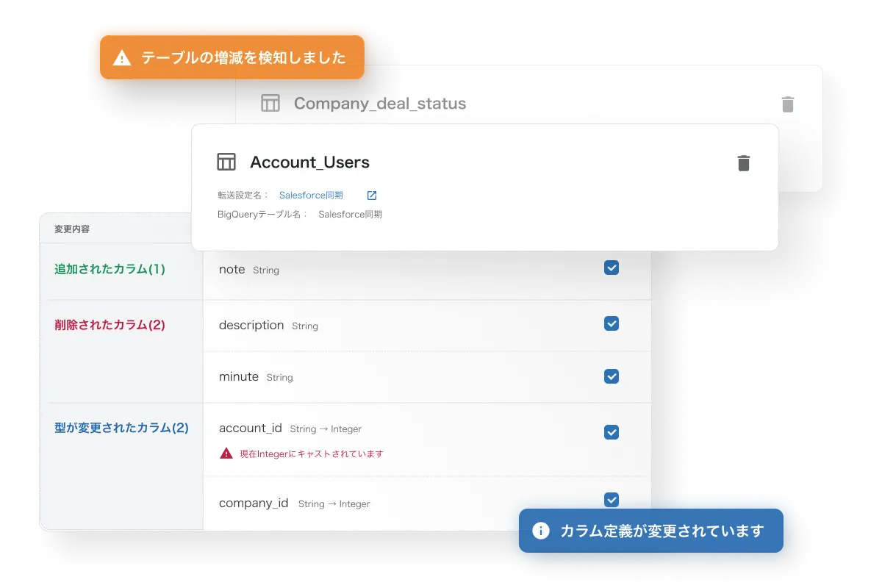882x588 pixels.
Task: Click the table icon beside Account_Users
Action: click(227, 162)
